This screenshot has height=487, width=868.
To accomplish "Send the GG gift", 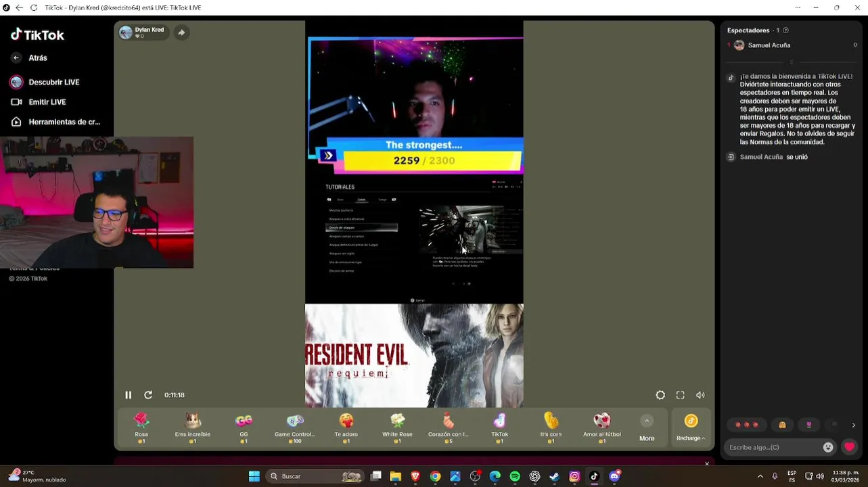I will click(244, 428).
